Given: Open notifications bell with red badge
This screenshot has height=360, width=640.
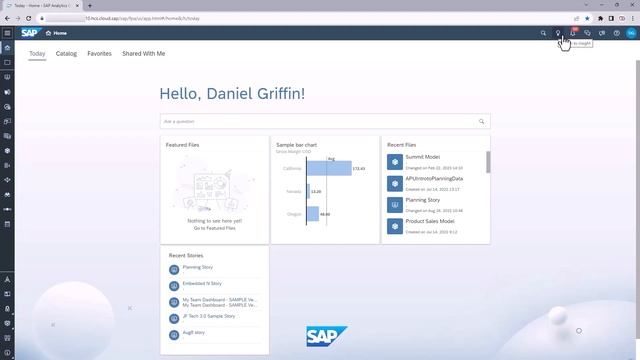Looking at the screenshot, I should (x=573, y=33).
